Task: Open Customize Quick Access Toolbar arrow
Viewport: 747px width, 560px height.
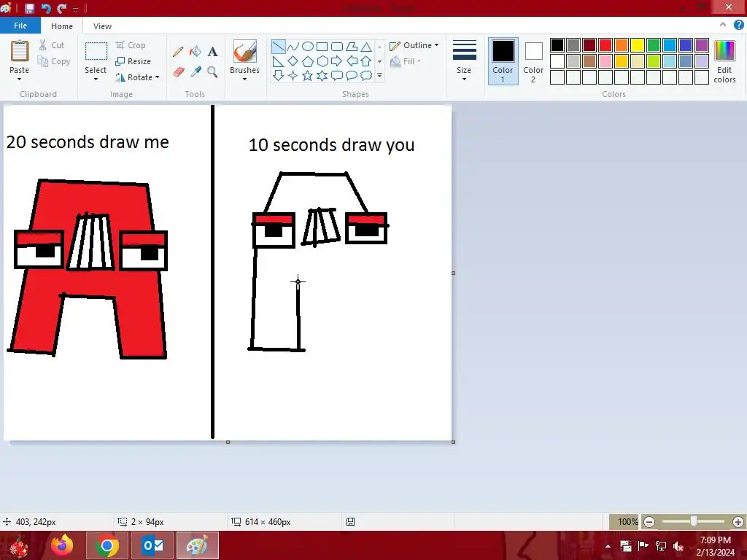Action: pos(75,9)
